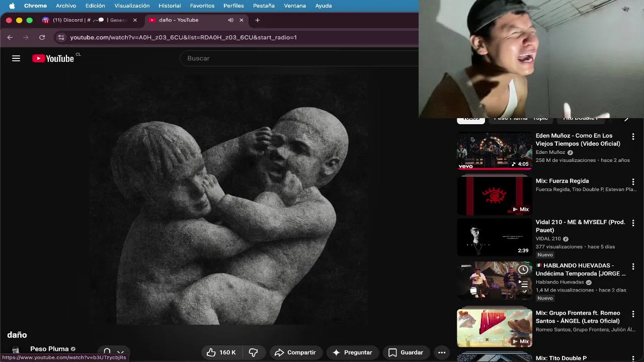Open the Historial menu

click(x=170, y=6)
